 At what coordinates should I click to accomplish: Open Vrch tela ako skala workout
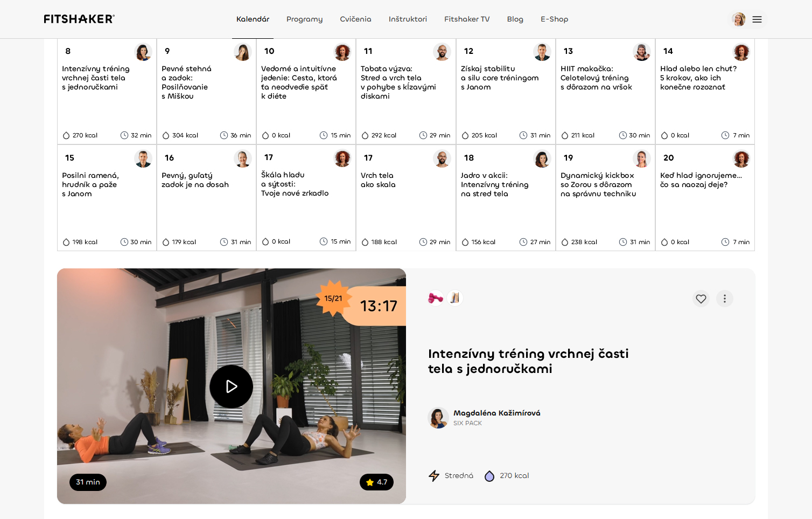pyautogui.click(x=406, y=198)
